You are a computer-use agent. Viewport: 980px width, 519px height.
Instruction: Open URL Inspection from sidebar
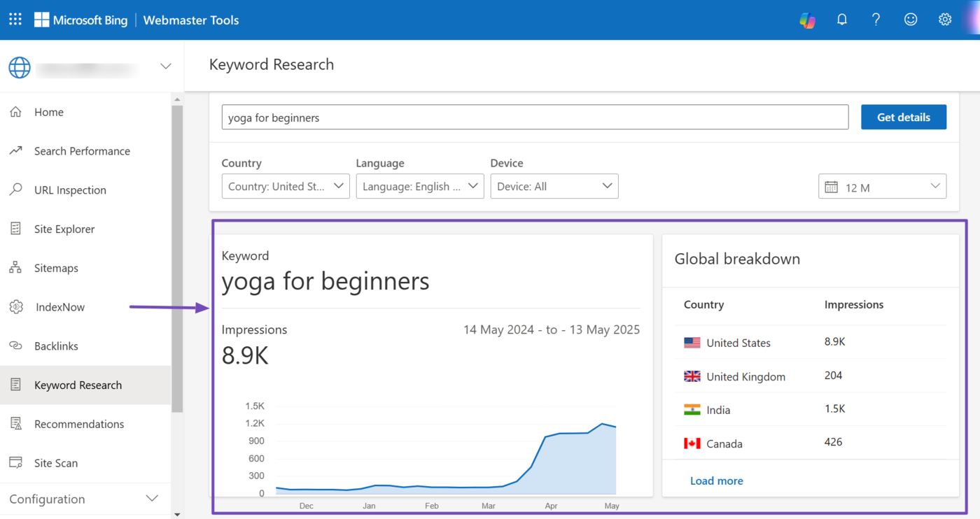tap(70, 190)
